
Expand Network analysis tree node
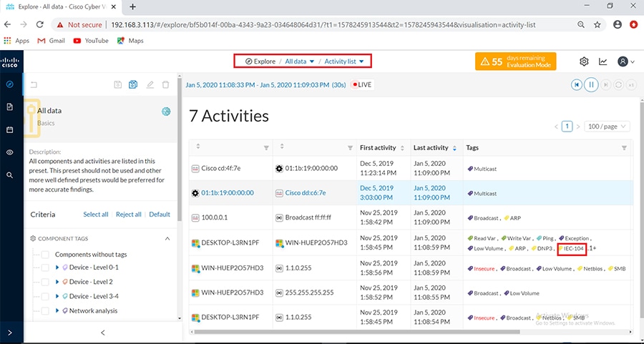coord(57,311)
